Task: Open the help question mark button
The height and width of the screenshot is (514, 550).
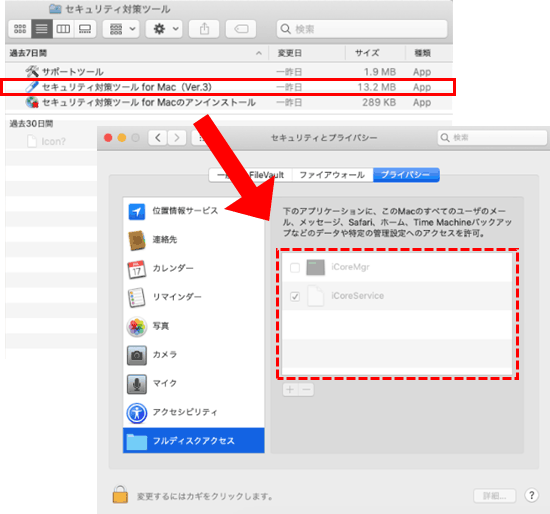Action: [531, 495]
